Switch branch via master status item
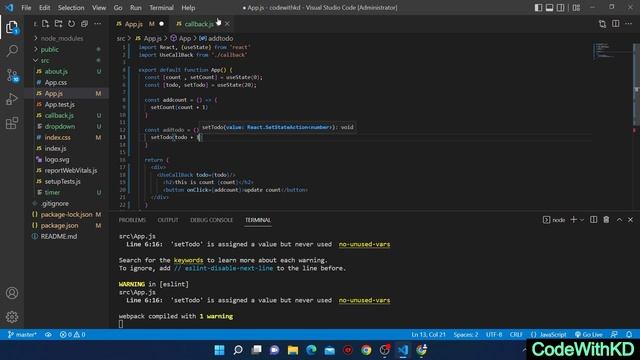640x360 pixels. [x=22, y=334]
